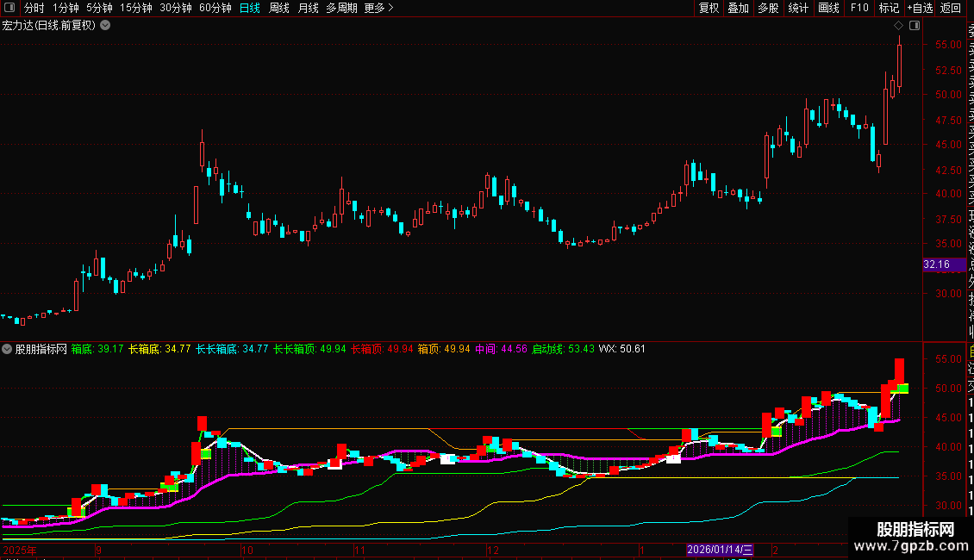Expand the 股朋指标网 indicator dropdown arrow

pyautogui.click(x=8, y=350)
